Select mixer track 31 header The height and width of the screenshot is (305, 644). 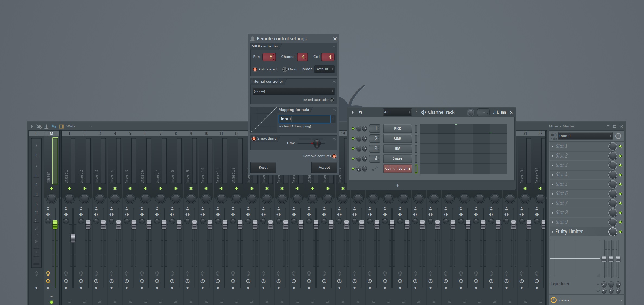tap(525, 133)
